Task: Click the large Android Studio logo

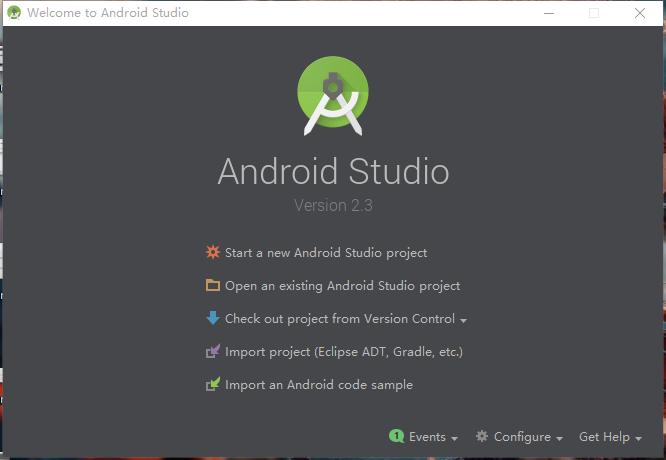Action: click(333, 96)
